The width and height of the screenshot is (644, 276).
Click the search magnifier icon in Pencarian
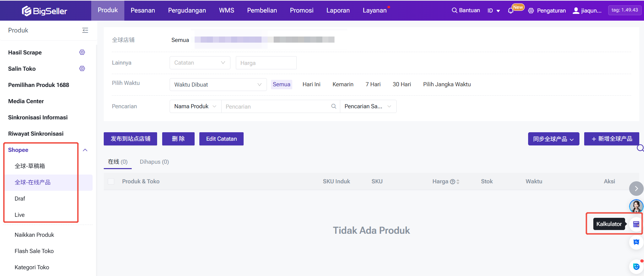(x=333, y=106)
